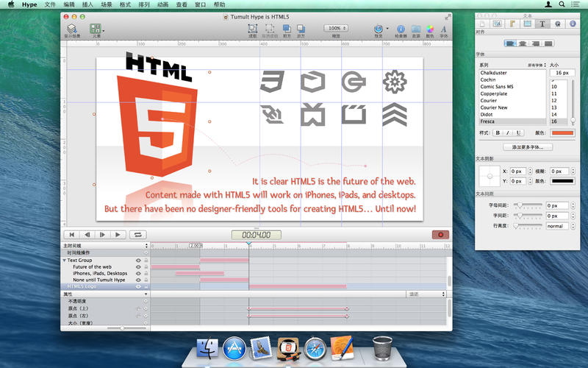Switch to the Actions inspector tab
Image resolution: width=588 pixels, height=368 pixels.
558,24
